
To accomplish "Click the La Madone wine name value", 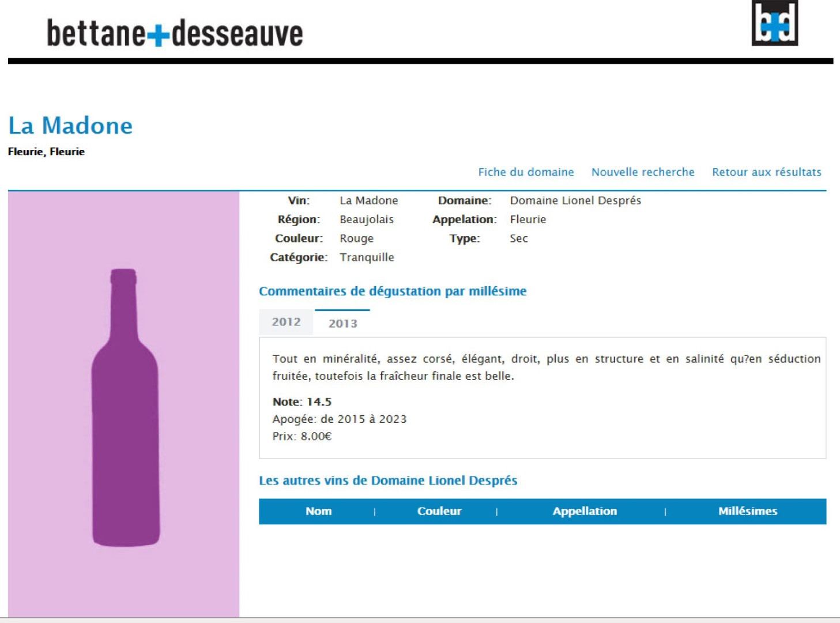I will click(x=369, y=201).
